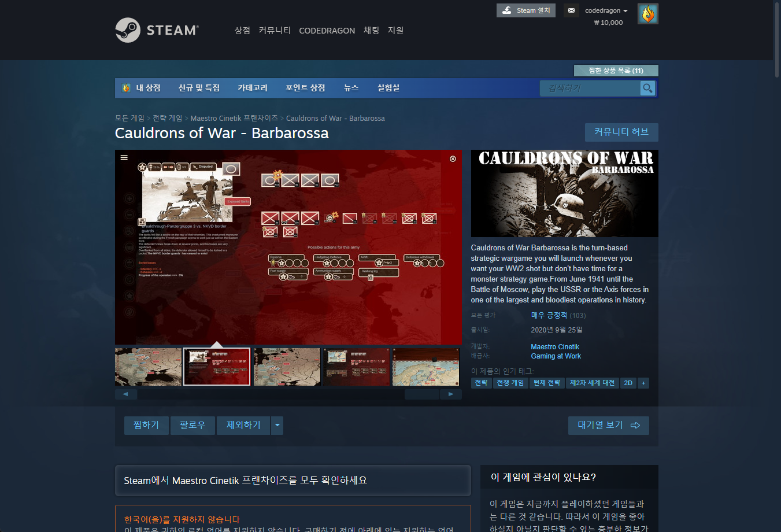Select the 전쟁 게임 tag
Image resolution: width=781 pixels, height=532 pixels.
tap(510, 383)
